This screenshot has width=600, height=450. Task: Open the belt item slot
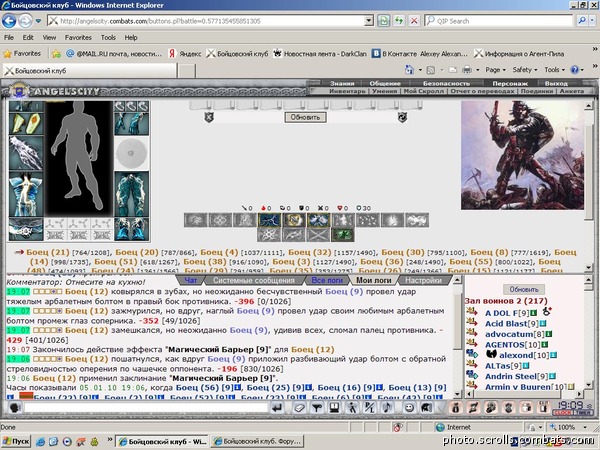pos(26,229)
